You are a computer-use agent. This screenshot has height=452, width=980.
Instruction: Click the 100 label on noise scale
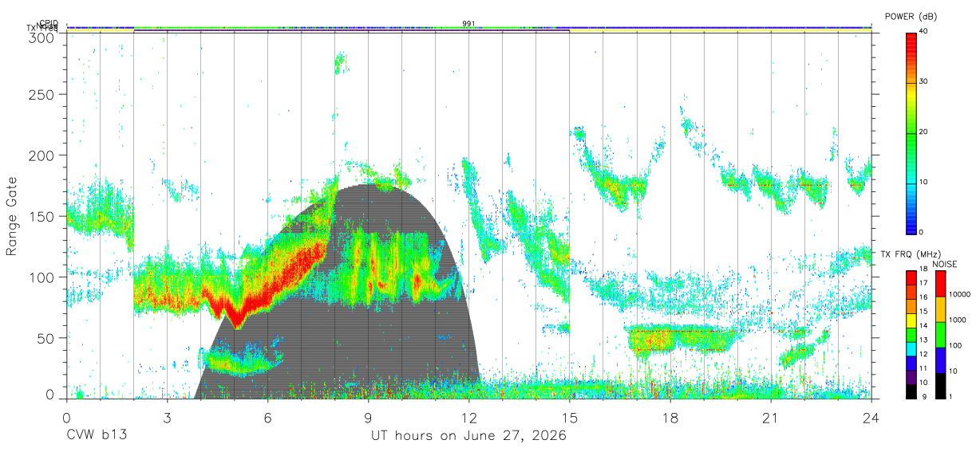tap(955, 345)
